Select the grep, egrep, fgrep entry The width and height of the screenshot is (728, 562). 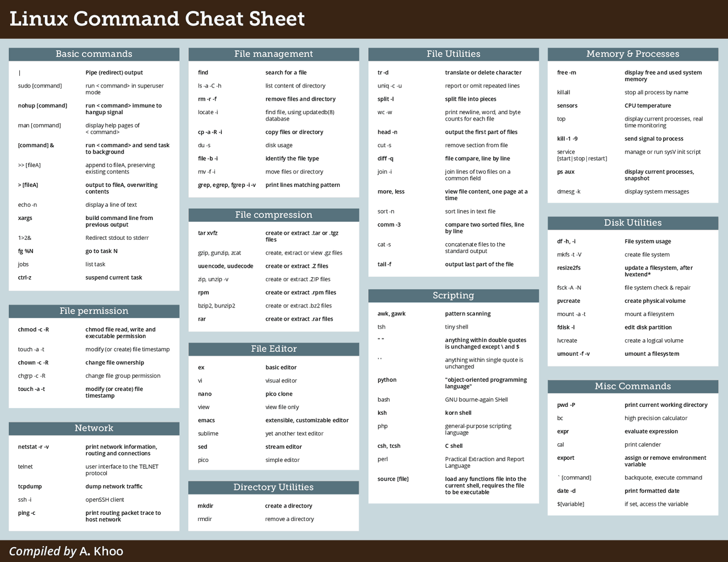[225, 185]
